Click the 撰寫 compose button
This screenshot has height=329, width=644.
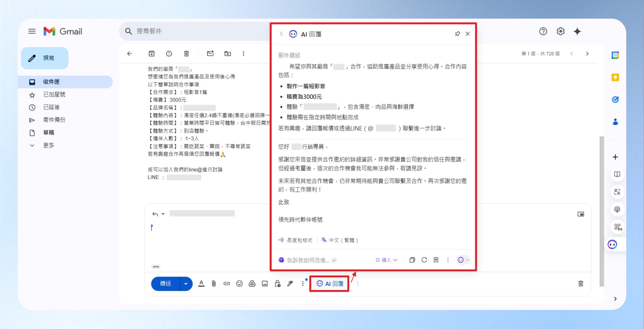click(x=45, y=58)
